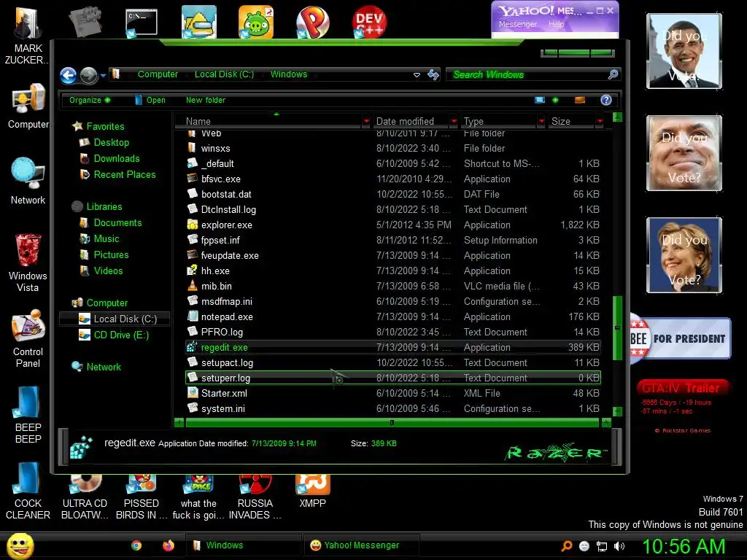
Task: Open the Bad Piggies desktop icon
Action: coord(256,22)
